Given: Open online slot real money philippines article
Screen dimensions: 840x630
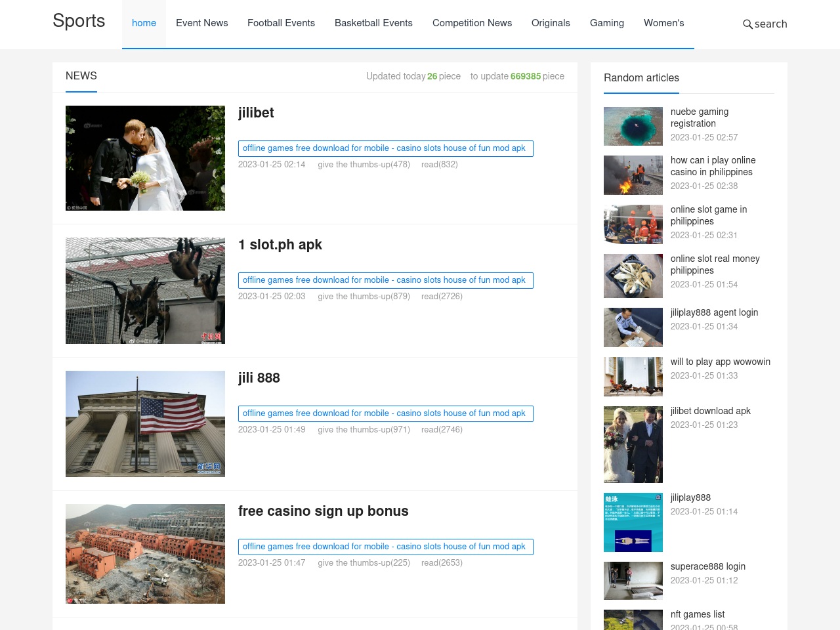Looking at the screenshot, I should (715, 264).
